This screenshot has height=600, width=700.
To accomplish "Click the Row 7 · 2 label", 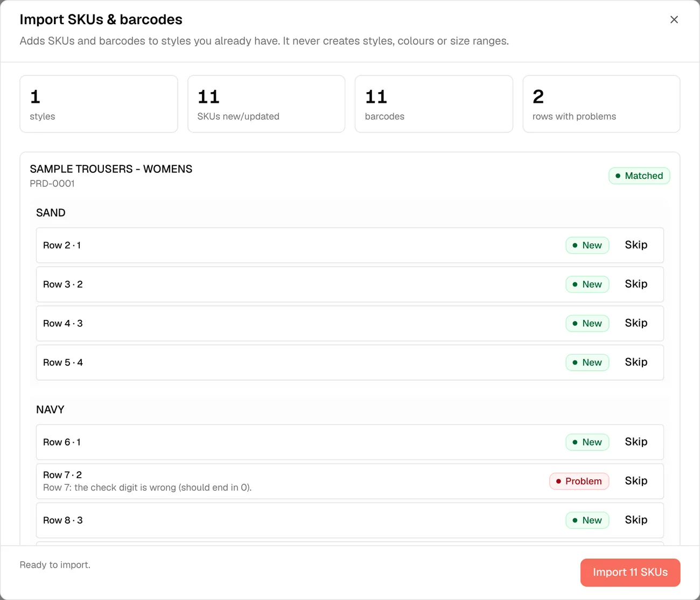I will point(62,475).
